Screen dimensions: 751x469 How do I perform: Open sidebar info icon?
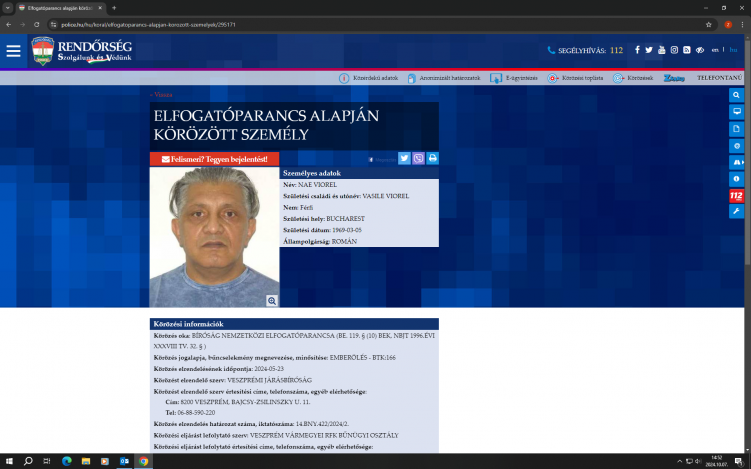[x=736, y=179]
